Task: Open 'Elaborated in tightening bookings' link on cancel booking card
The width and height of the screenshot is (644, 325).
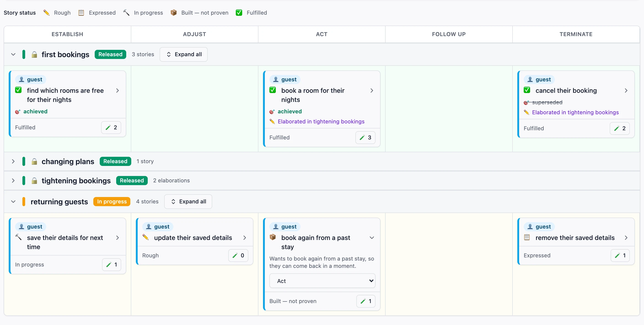Action: point(575,112)
